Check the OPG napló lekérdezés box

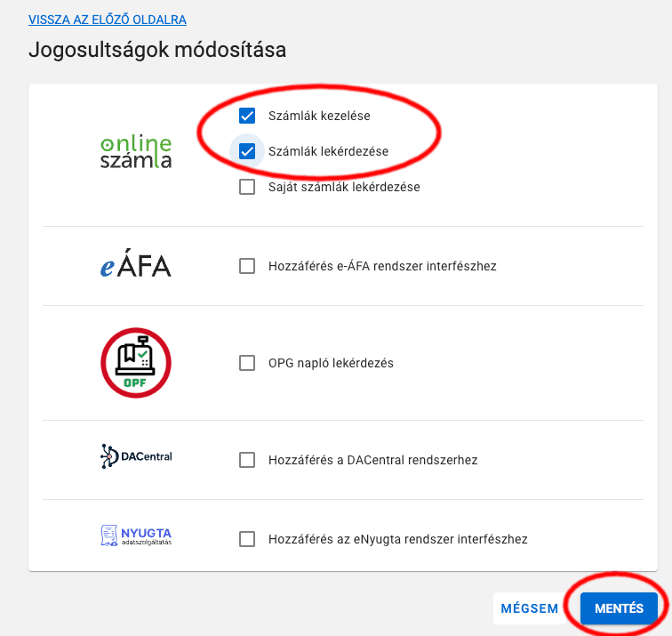(x=247, y=363)
